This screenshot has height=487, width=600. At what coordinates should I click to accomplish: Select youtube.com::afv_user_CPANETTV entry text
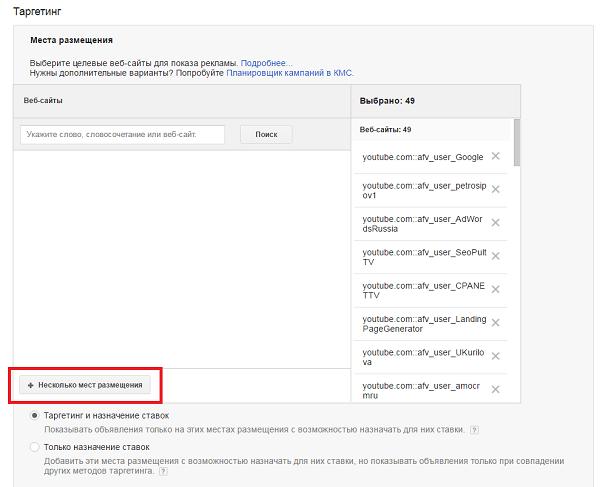click(424, 290)
